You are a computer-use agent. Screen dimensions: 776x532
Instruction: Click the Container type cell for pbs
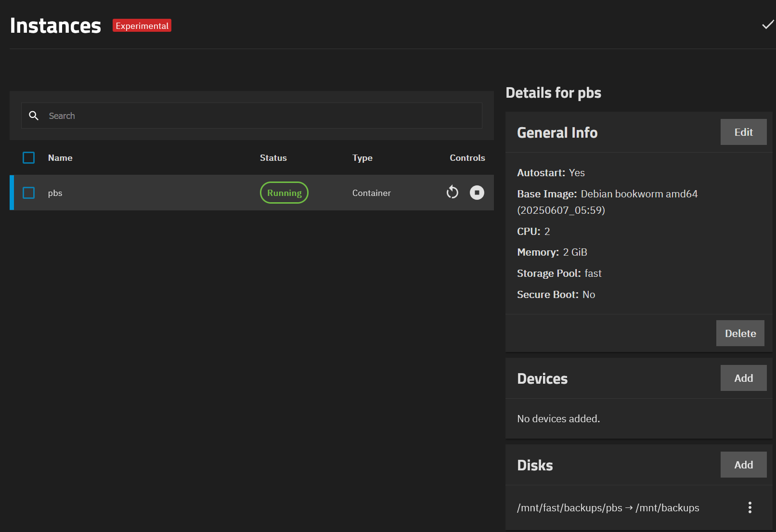371,193
